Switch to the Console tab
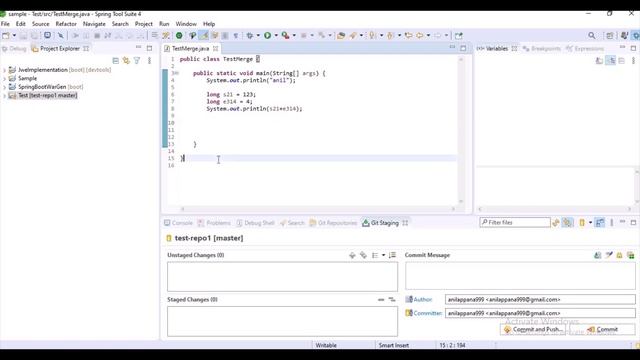Image resolution: width=640 pixels, height=360 pixels. (x=178, y=223)
